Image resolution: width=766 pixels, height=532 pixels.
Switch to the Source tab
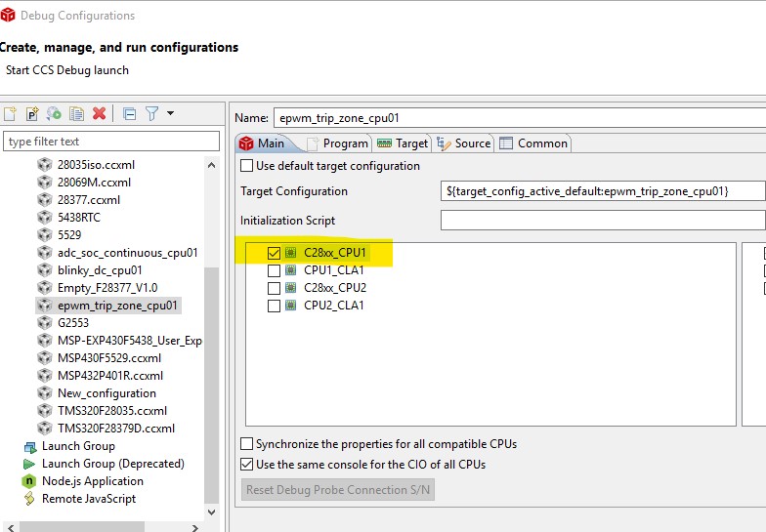[x=463, y=143]
